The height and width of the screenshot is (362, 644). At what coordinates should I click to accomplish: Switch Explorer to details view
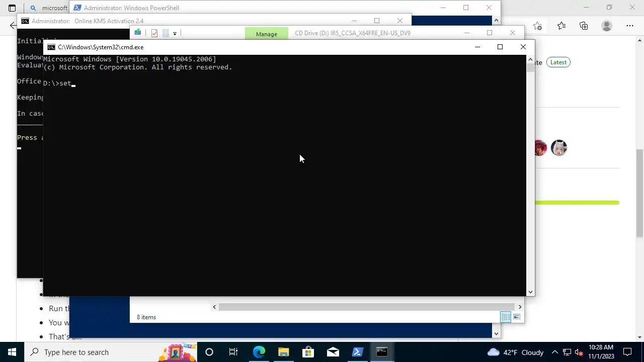(506, 317)
